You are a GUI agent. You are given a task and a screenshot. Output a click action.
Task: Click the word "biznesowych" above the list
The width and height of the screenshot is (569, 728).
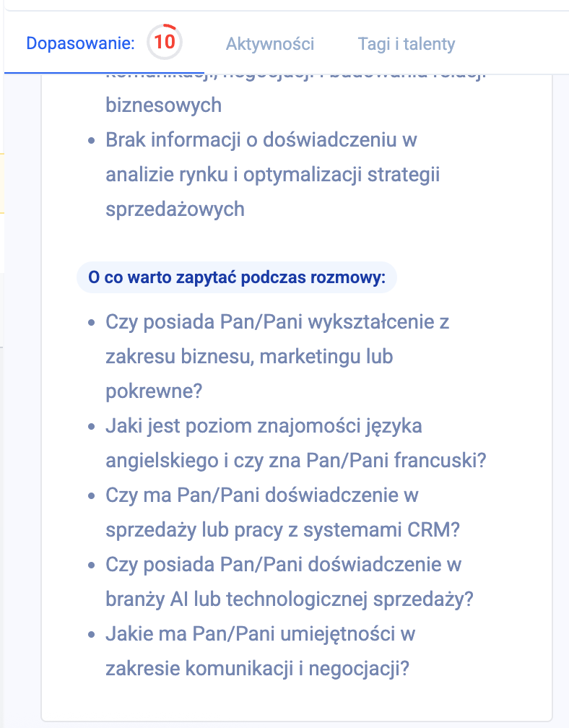click(163, 105)
